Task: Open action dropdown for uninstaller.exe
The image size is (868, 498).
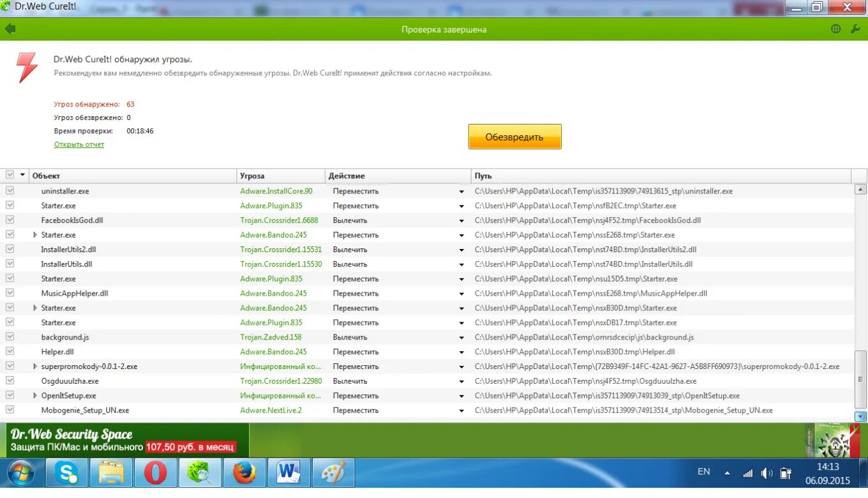Action: pos(461,191)
